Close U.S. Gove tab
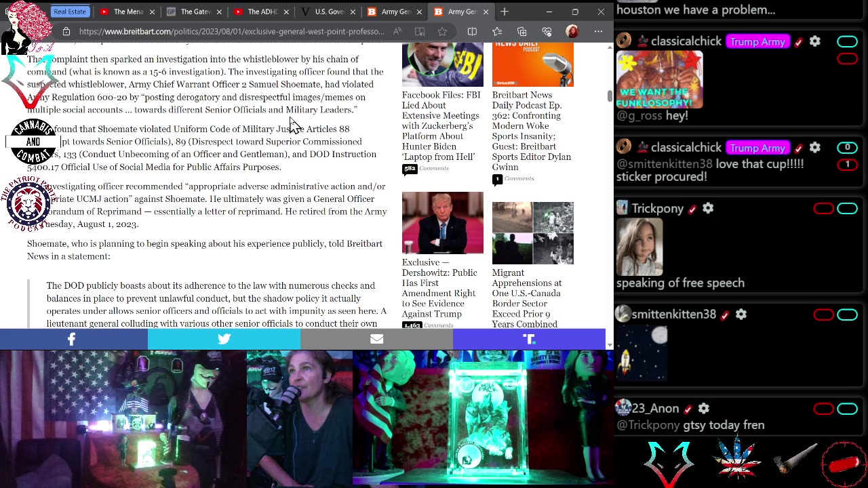 353,12
